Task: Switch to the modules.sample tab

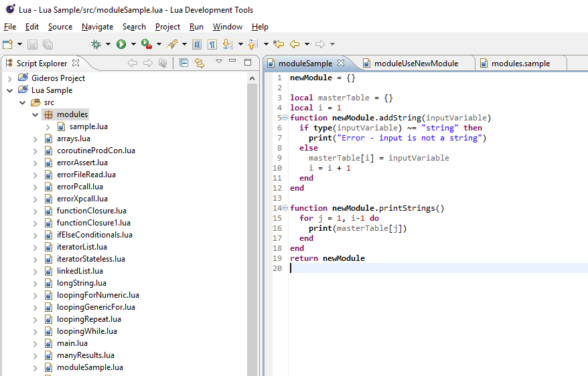Action: (x=520, y=64)
